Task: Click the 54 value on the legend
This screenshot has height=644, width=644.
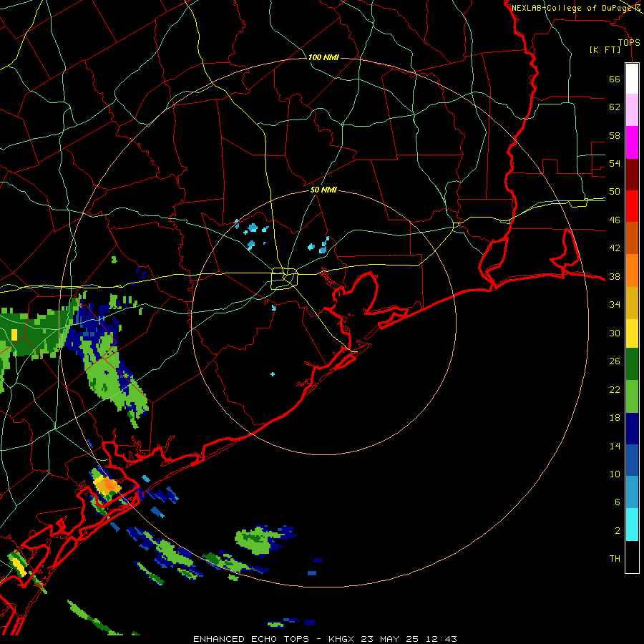Action: (x=615, y=163)
